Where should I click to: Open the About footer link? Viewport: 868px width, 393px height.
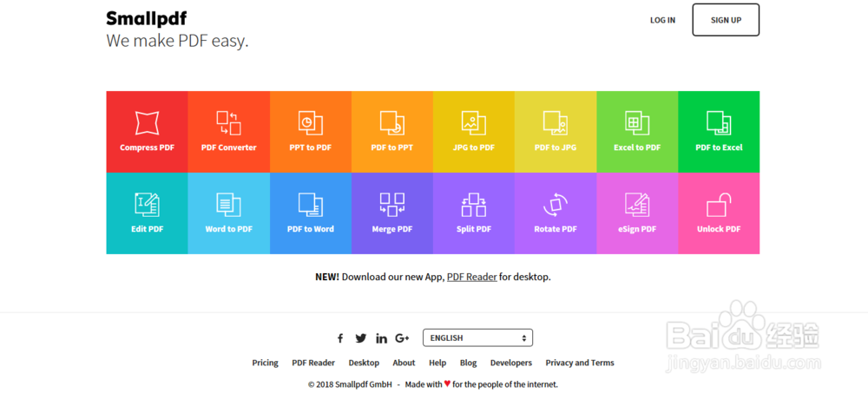pos(404,364)
